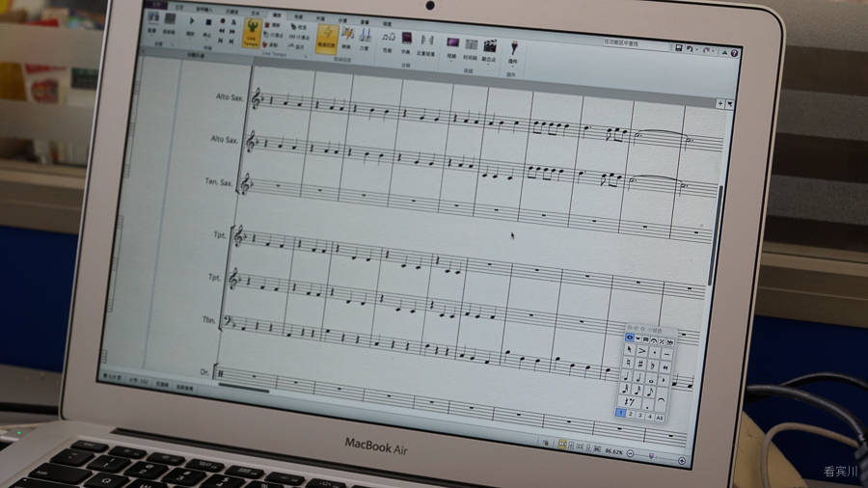Viewport: 868px width, 488px height.
Task: Click the Tan. Sax. staff label
Action: (x=218, y=181)
